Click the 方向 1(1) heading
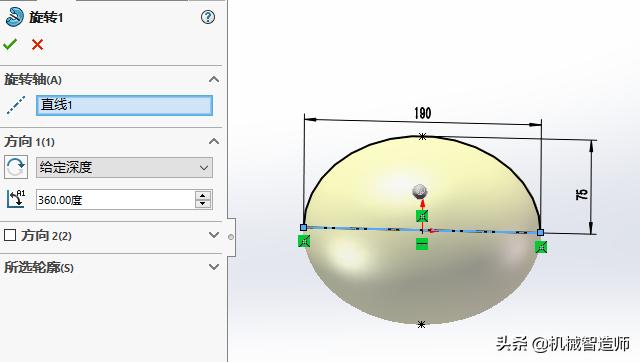The image size is (640, 362). point(29,142)
